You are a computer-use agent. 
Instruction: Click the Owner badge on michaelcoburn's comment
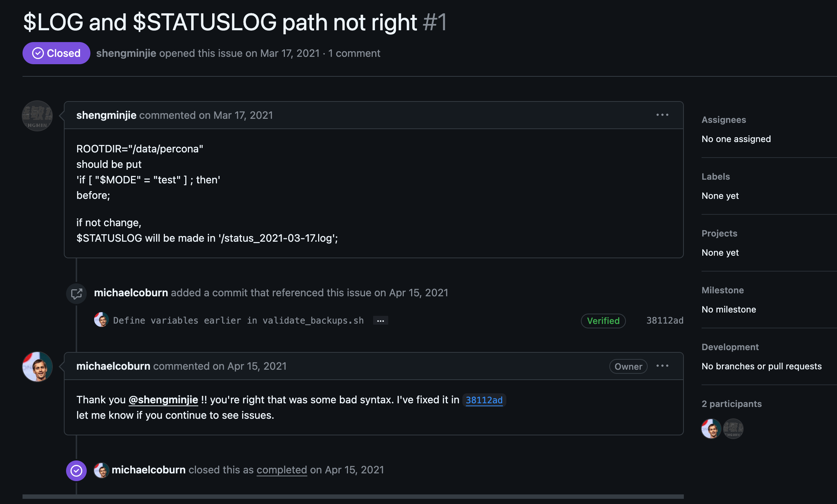628,366
